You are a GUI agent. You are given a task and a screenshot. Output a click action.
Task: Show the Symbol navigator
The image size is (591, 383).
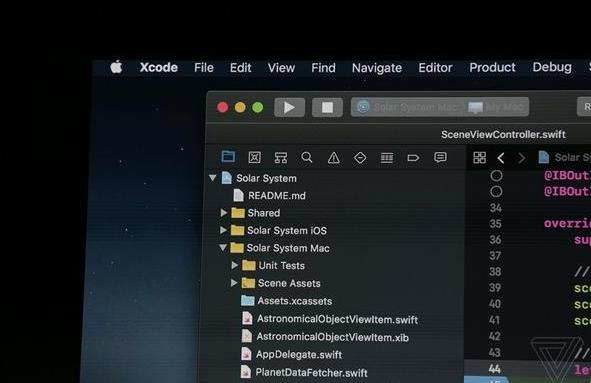click(x=281, y=157)
